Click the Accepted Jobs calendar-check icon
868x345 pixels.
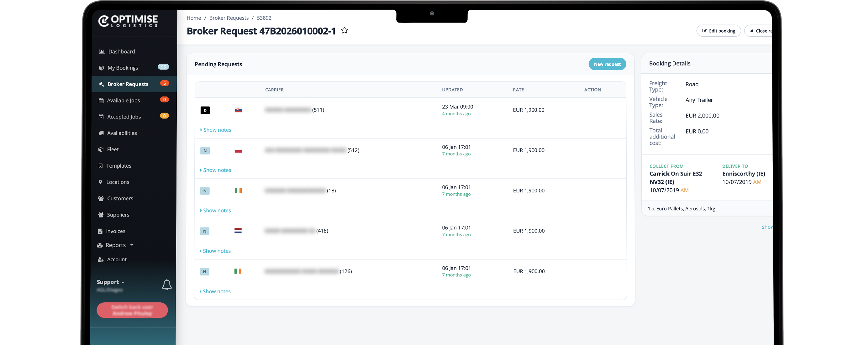pyautogui.click(x=101, y=117)
